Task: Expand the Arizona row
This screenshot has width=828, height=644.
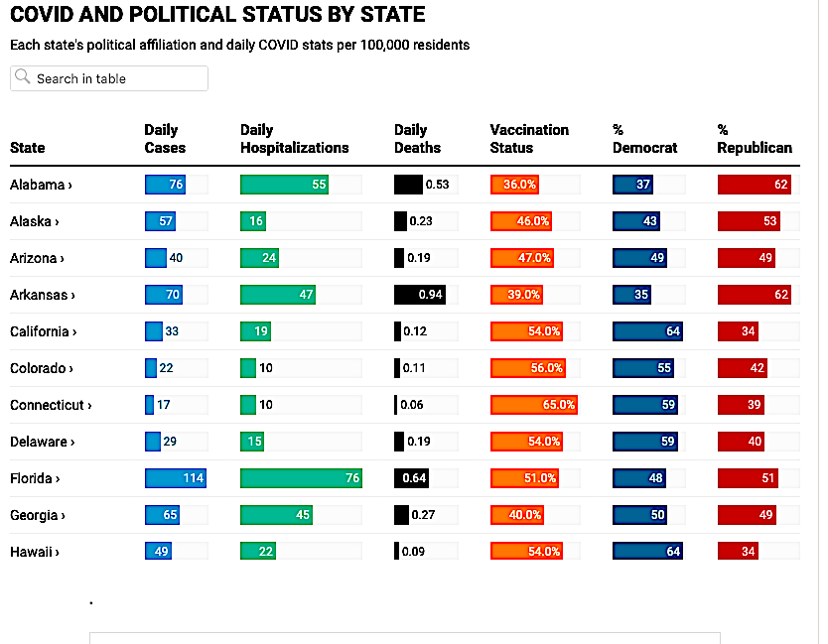Action: point(37,258)
